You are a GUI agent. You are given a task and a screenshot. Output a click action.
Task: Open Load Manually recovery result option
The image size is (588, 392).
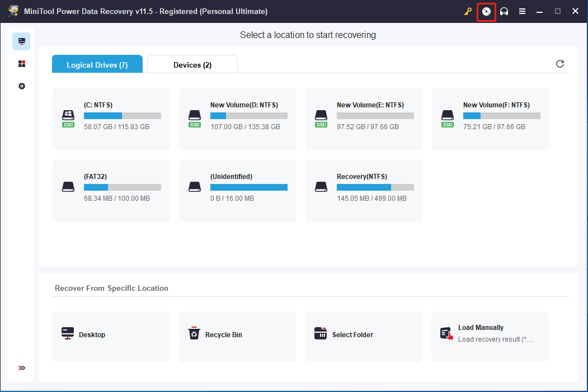(x=490, y=337)
